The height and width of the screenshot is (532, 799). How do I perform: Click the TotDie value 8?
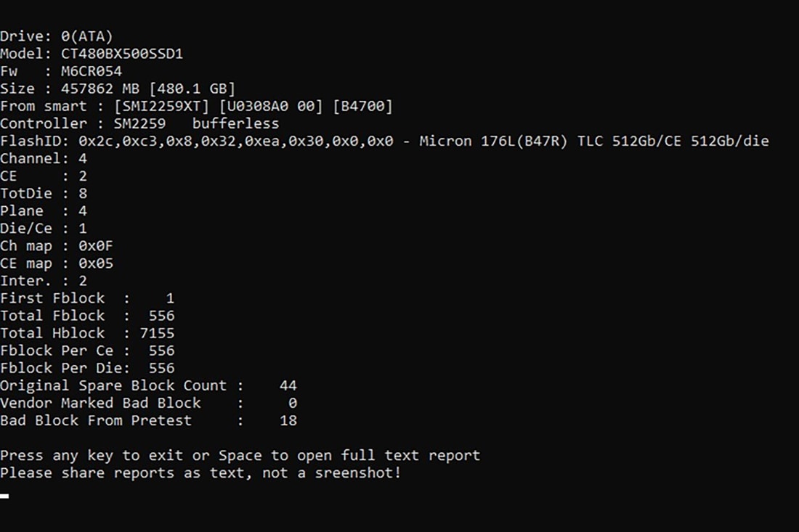83,193
